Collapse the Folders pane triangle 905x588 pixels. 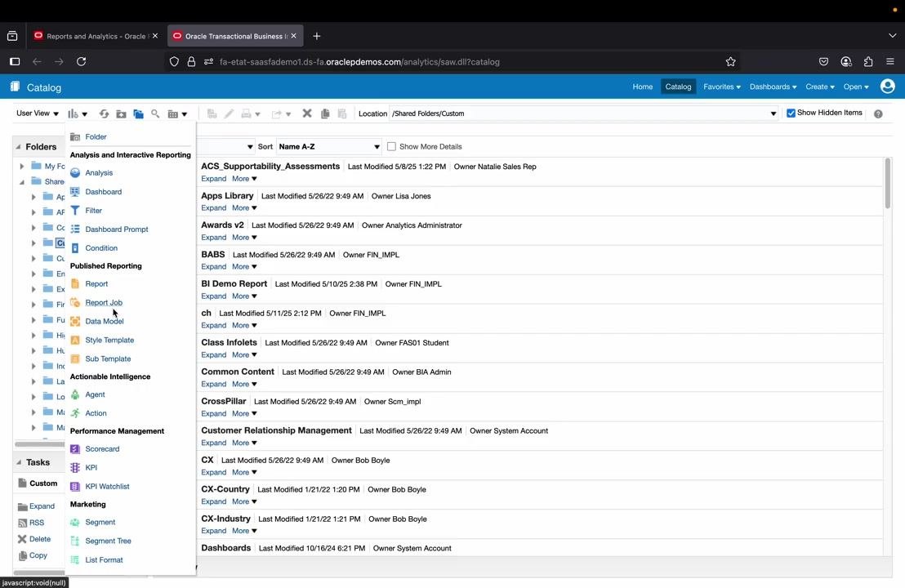(x=19, y=146)
